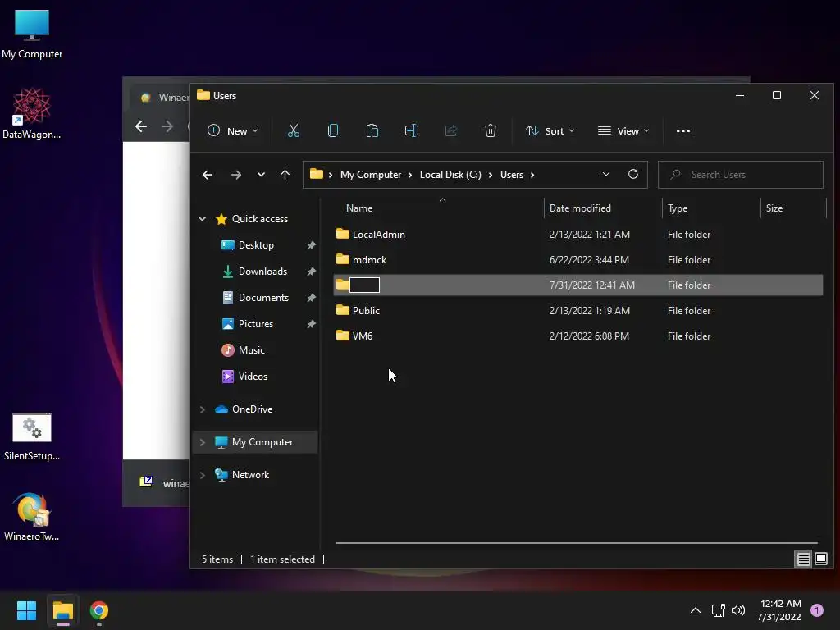Unpin Desktop using its pin icon
The image size is (840, 630).
311,245
